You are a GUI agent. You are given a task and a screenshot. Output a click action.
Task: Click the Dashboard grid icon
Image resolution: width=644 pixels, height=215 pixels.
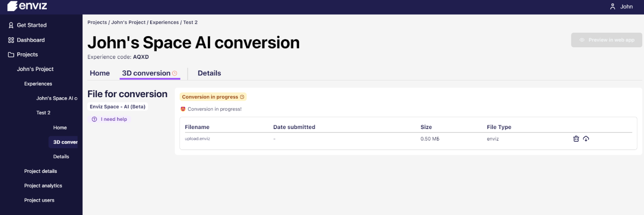[x=11, y=40]
